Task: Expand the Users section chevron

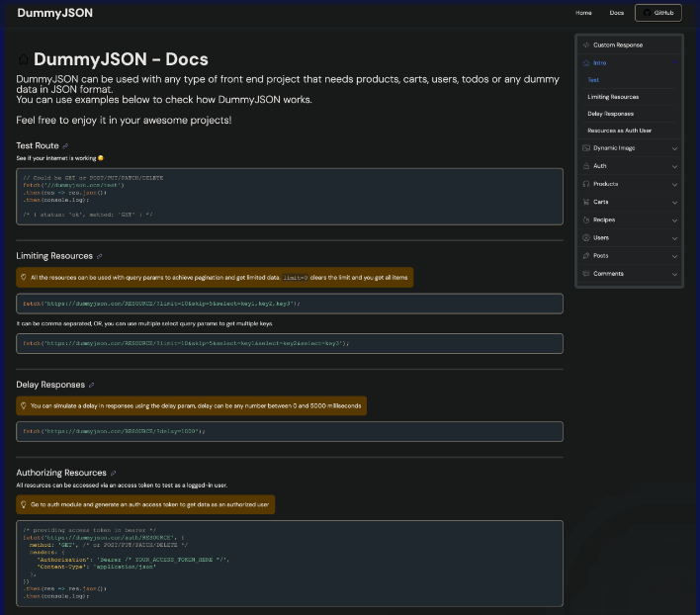Action: 674,238
